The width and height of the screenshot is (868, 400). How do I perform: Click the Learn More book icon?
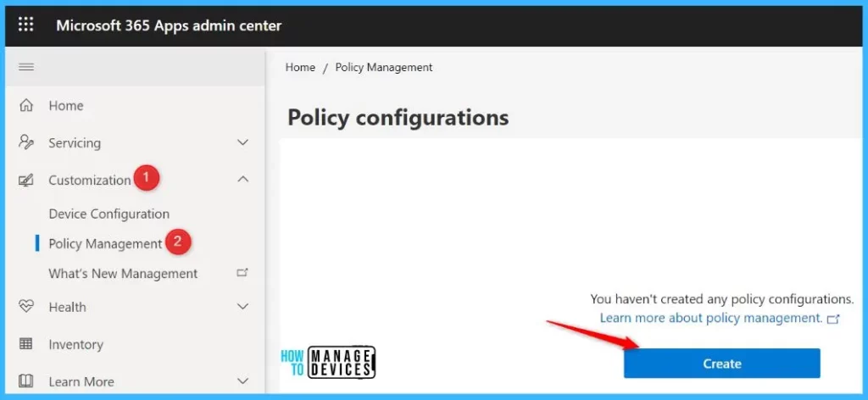(26, 381)
